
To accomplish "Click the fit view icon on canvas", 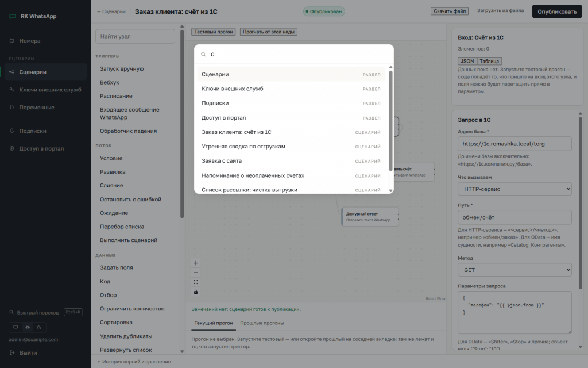I will [x=195, y=282].
